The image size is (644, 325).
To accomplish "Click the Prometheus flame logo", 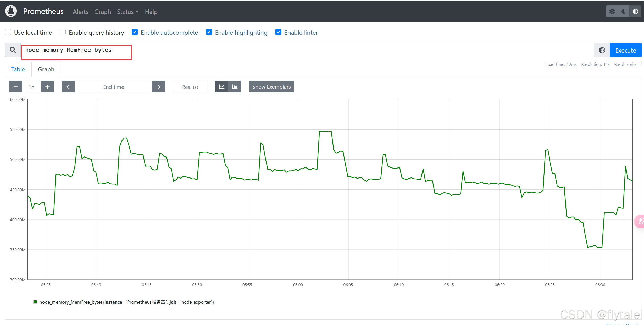I will [11, 11].
